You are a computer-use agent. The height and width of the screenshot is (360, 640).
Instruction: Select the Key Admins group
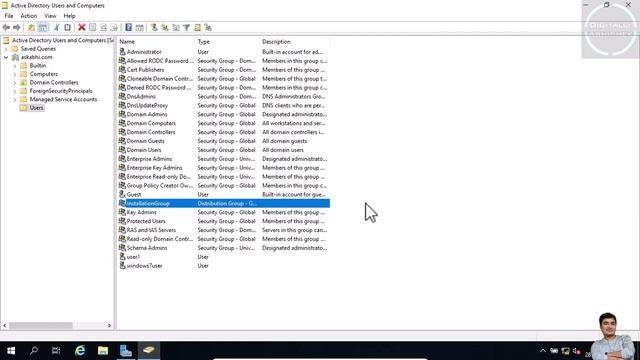tap(224, 212)
